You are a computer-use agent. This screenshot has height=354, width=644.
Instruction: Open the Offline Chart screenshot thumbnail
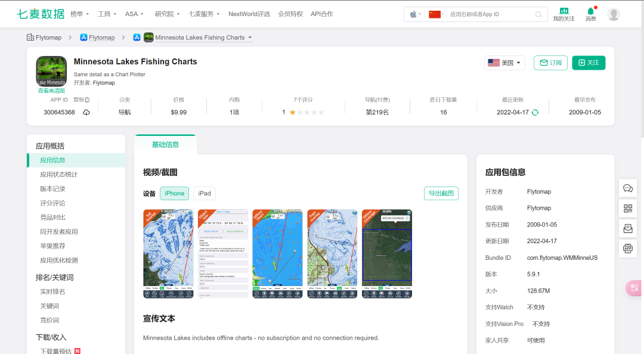pyautogui.click(x=278, y=254)
